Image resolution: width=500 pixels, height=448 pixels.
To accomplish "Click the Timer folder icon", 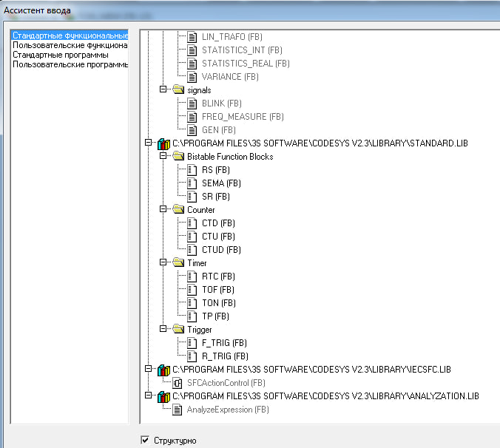I will 178,262.
